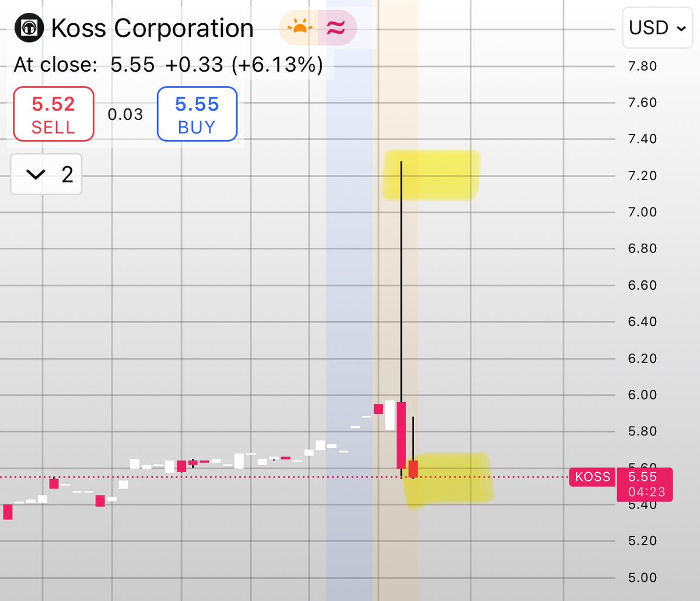Viewport: 700px width, 601px height.
Task: Click the 7.60 price axis label
Action: 642,103
